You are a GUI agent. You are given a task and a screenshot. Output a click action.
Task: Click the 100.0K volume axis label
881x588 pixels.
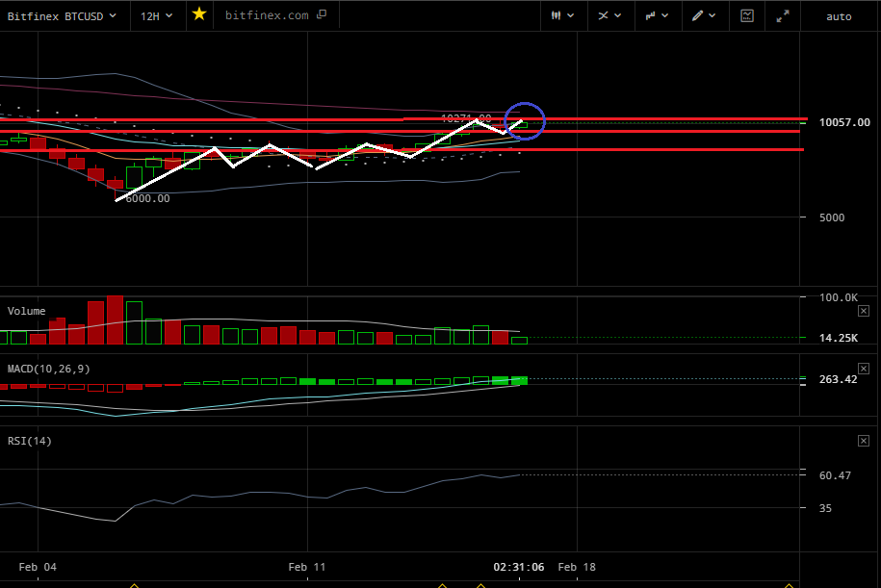click(x=839, y=297)
